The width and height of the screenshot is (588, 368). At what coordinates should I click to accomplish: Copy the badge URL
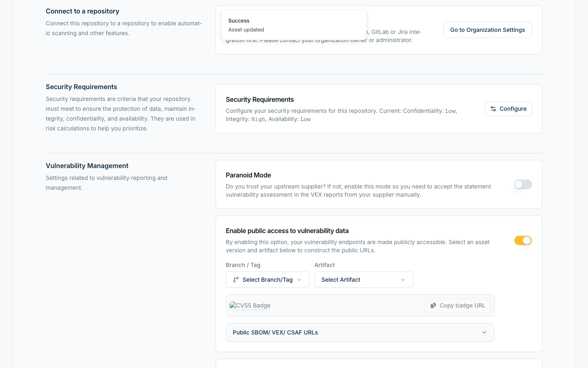click(x=458, y=305)
